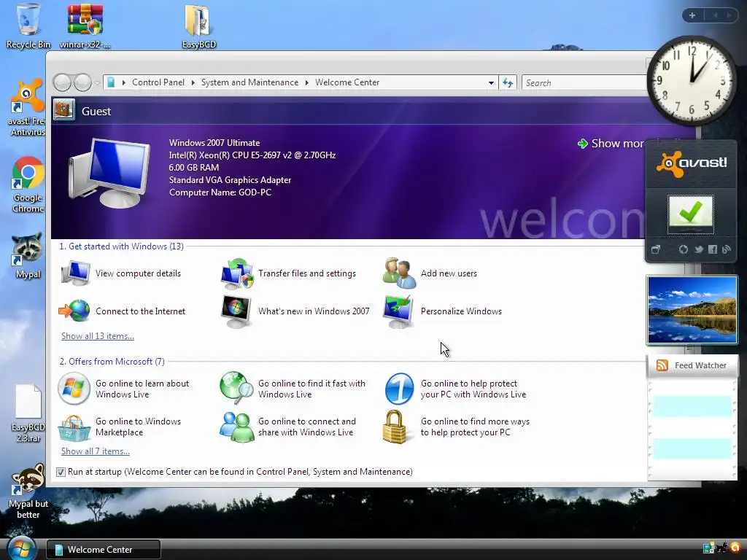This screenshot has height=560, width=747.
Task: Click the sidebar previous gadgets arrow
Action: click(x=716, y=15)
